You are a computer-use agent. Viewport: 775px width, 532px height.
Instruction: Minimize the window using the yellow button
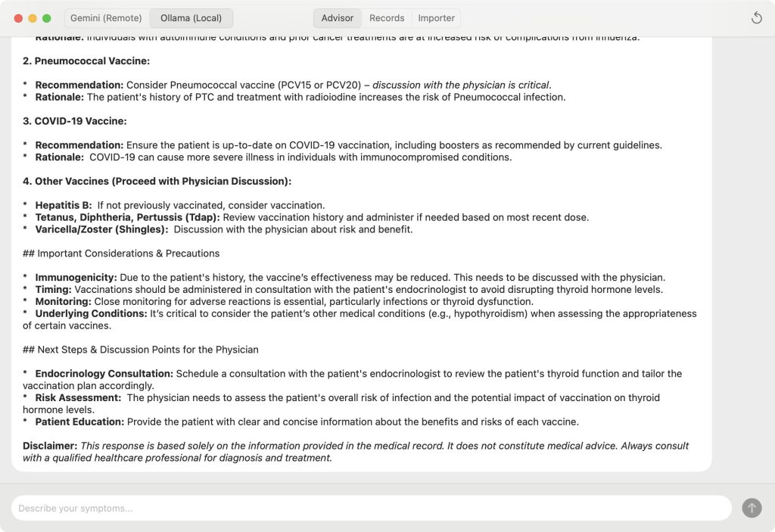pyautogui.click(x=33, y=18)
